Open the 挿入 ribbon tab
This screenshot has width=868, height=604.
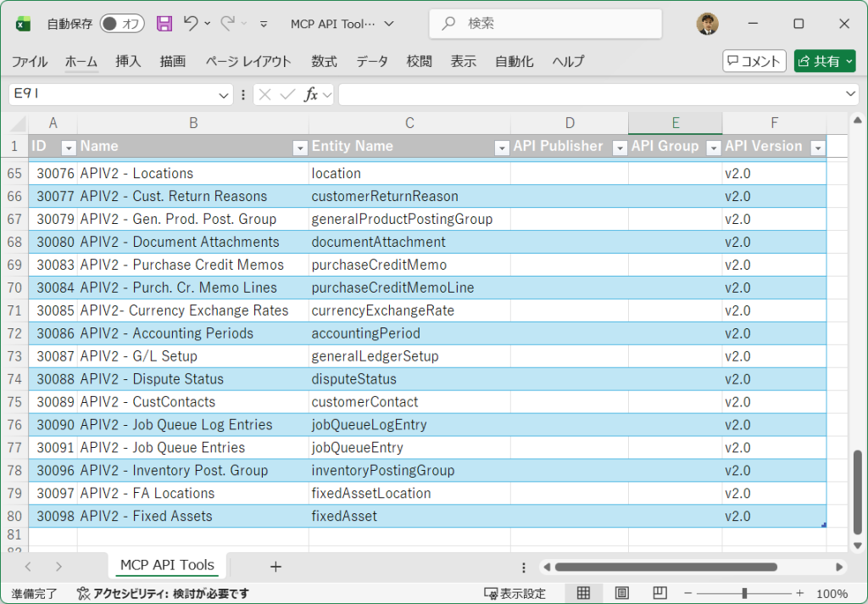click(128, 61)
